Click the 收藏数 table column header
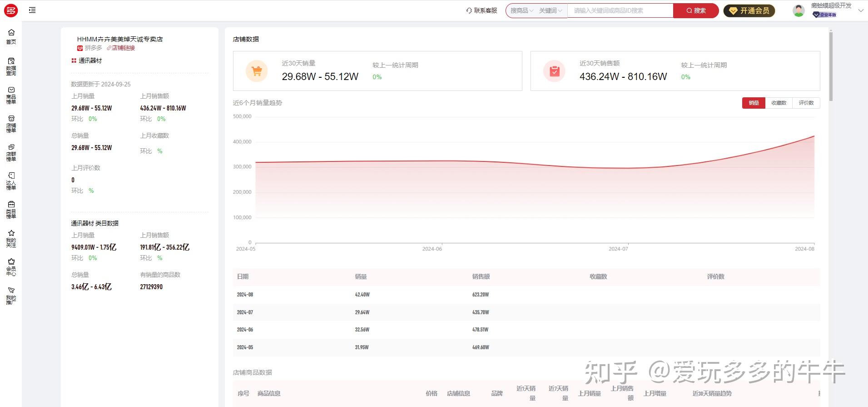The image size is (868, 407). coord(598,276)
